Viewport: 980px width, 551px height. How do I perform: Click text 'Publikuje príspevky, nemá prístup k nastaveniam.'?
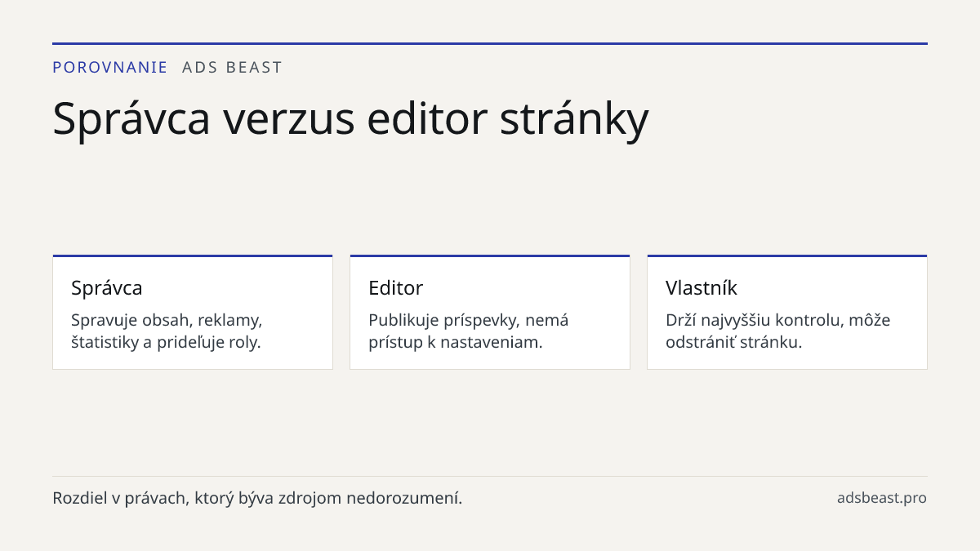(468, 331)
